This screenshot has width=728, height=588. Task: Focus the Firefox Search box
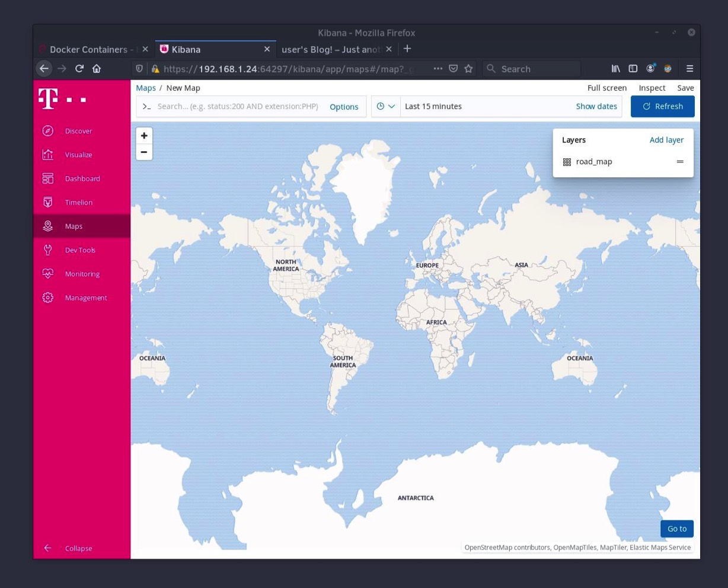pyautogui.click(x=531, y=69)
